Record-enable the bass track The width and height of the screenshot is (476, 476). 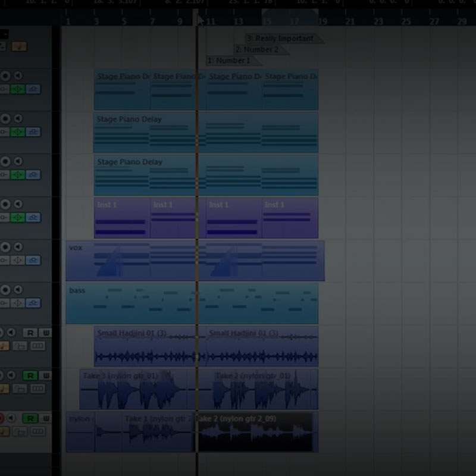[5, 290]
